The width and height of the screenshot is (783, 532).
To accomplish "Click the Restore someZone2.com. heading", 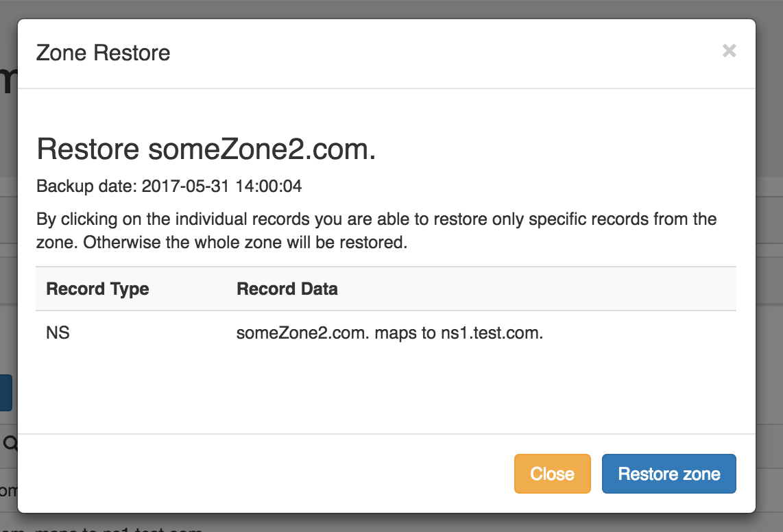I will tap(206, 149).
